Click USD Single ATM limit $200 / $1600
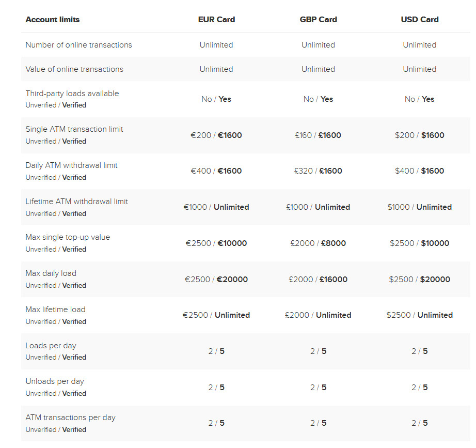 point(420,135)
